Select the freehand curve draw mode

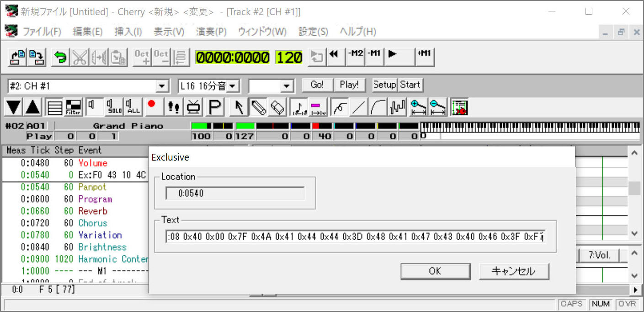click(x=340, y=107)
